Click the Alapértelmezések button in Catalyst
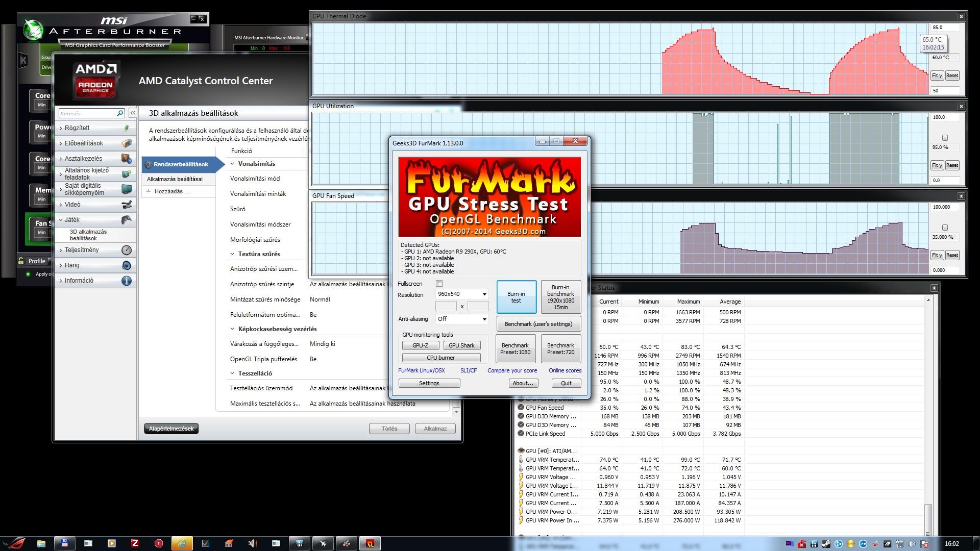980x551 pixels. click(x=171, y=429)
